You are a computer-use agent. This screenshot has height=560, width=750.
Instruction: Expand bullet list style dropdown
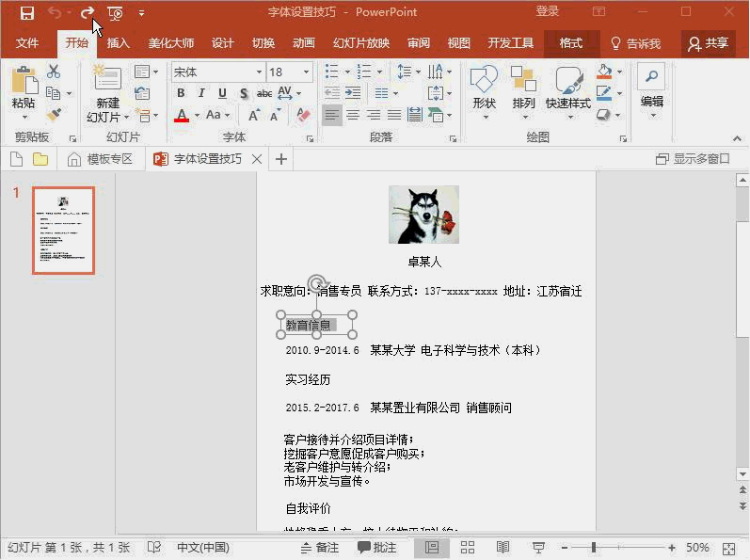(347, 72)
